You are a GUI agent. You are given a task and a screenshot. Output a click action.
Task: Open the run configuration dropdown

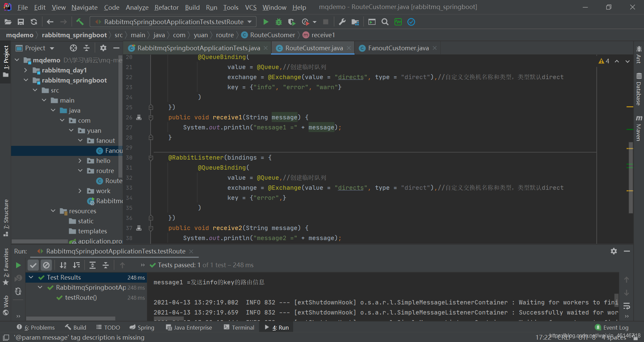pos(173,22)
